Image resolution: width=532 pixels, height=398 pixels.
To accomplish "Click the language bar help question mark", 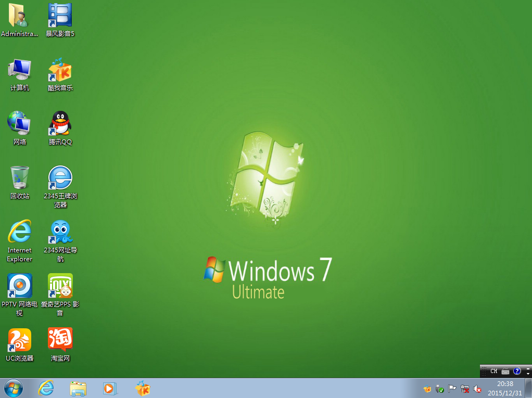I will [517, 371].
